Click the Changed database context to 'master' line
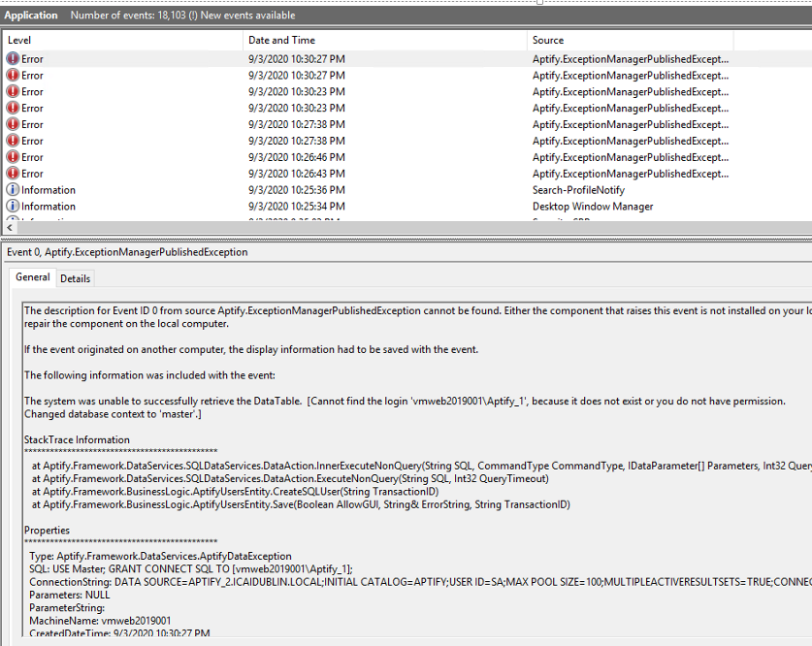Screen dimensions: 812x646 point(113,414)
